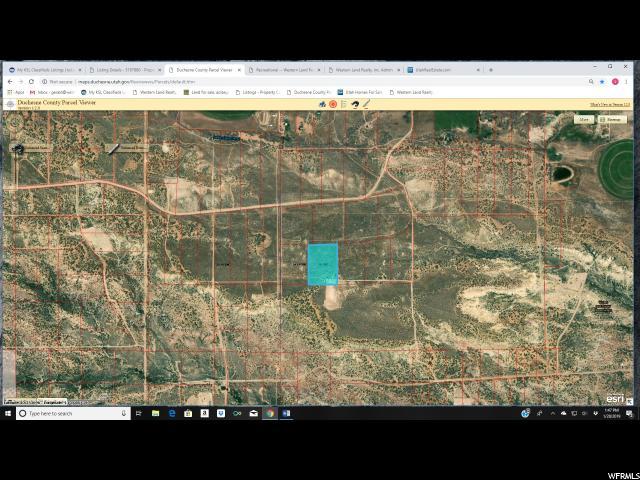Click the black curved arrow tool icon
This screenshot has height=480, width=640.
[x=355, y=104]
